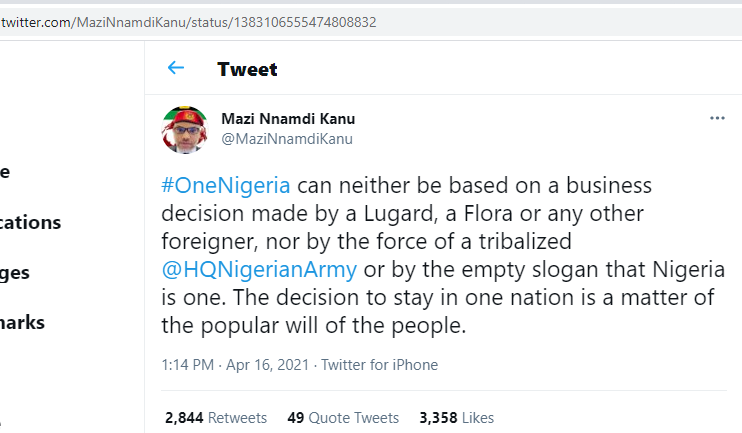Click the Twitter for iPhone source label
742x433 pixels.
[381, 365]
